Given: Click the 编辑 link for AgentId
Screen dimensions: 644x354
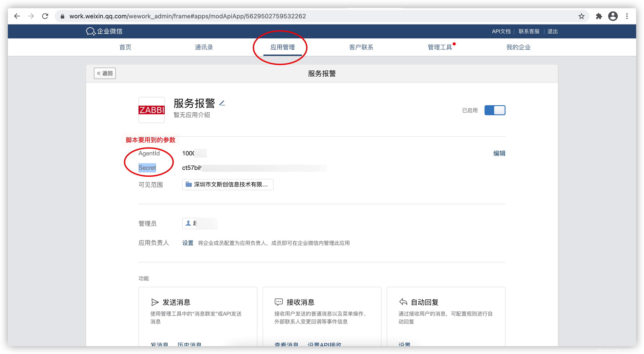Looking at the screenshot, I should (499, 153).
